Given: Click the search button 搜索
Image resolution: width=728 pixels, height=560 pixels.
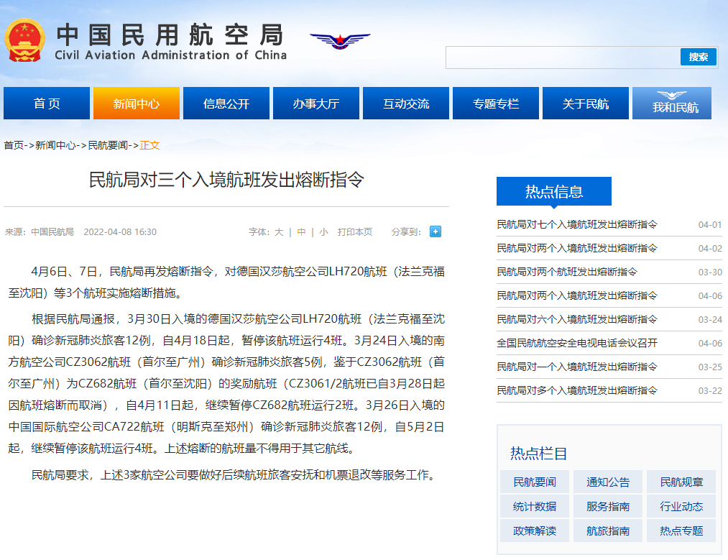Looking at the screenshot, I should coord(698,58).
